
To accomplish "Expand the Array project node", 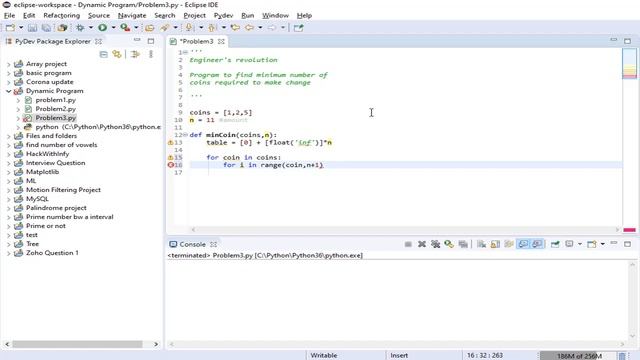I will point(9,64).
